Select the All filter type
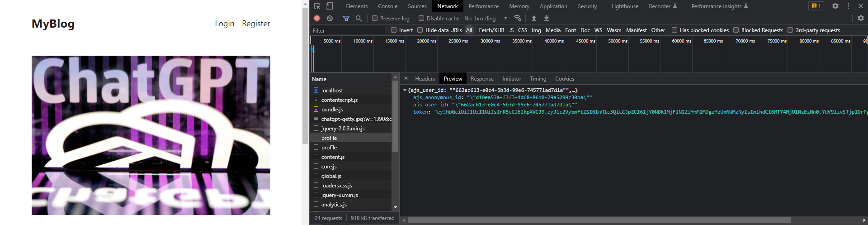This screenshot has height=225, width=868. coord(469,30)
